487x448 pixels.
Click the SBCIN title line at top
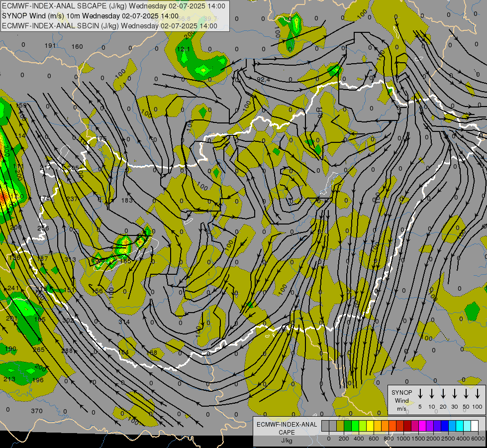click(109, 26)
